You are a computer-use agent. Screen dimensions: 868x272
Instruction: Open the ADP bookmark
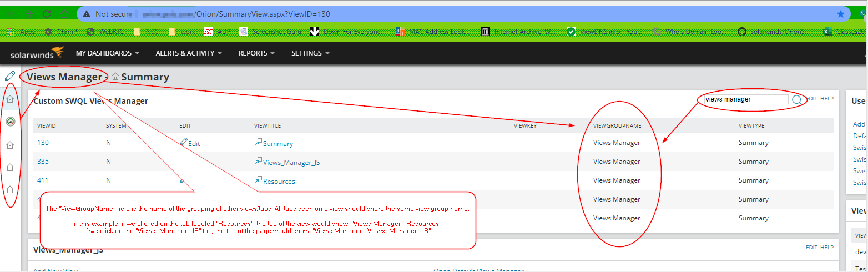click(216, 32)
